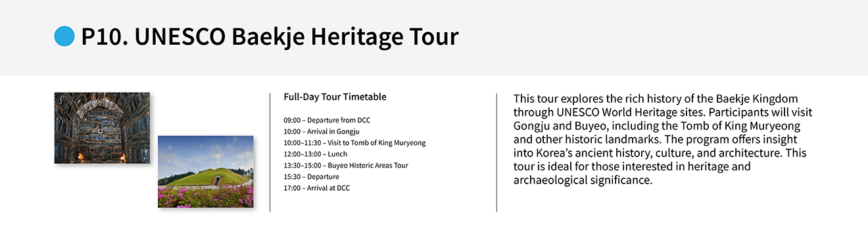This screenshot has height=244, width=868.
Task: Click the Buyeo Historic Areas Tour entry
Action: (347, 165)
